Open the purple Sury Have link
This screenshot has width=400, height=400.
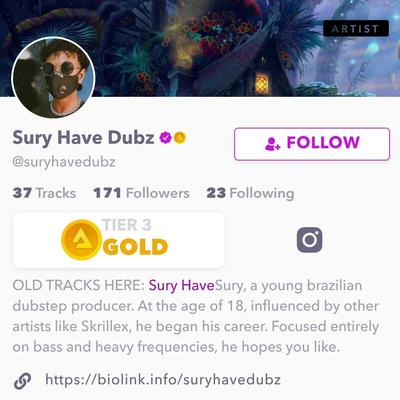click(x=181, y=286)
